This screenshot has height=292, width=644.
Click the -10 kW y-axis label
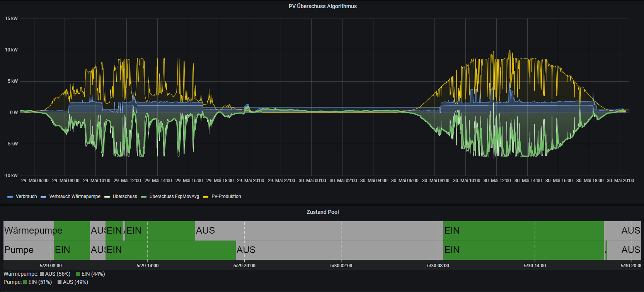pos(11,176)
